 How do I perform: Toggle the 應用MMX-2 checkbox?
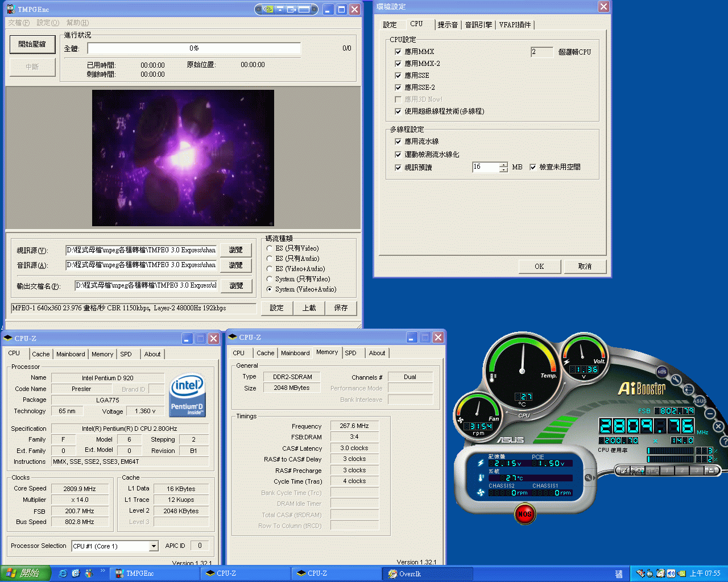click(x=398, y=64)
